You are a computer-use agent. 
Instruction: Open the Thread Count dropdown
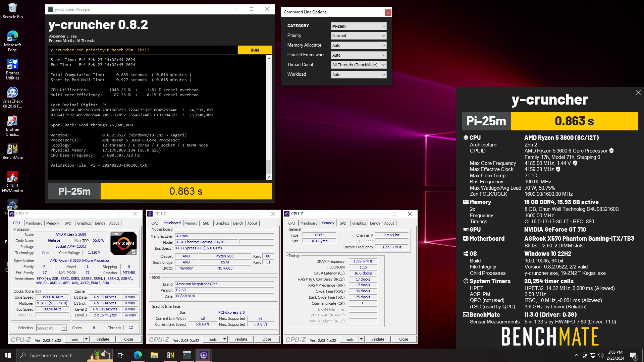[359, 65]
